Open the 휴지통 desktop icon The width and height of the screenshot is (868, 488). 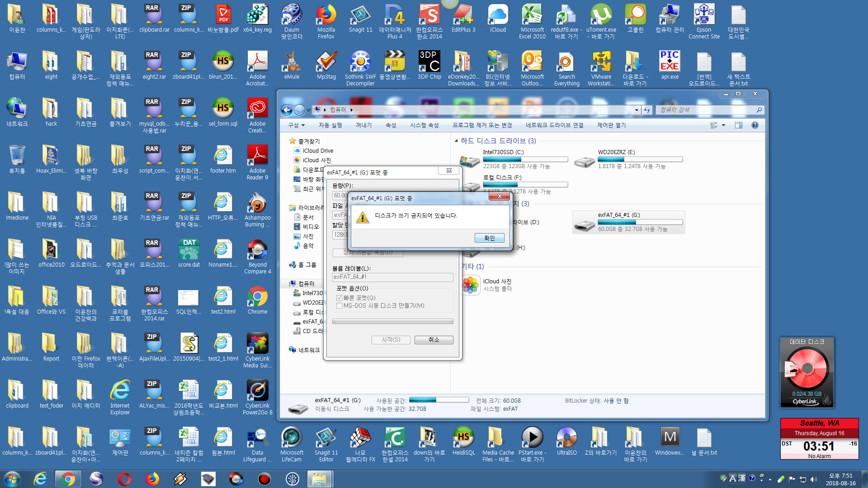(17, 159)
